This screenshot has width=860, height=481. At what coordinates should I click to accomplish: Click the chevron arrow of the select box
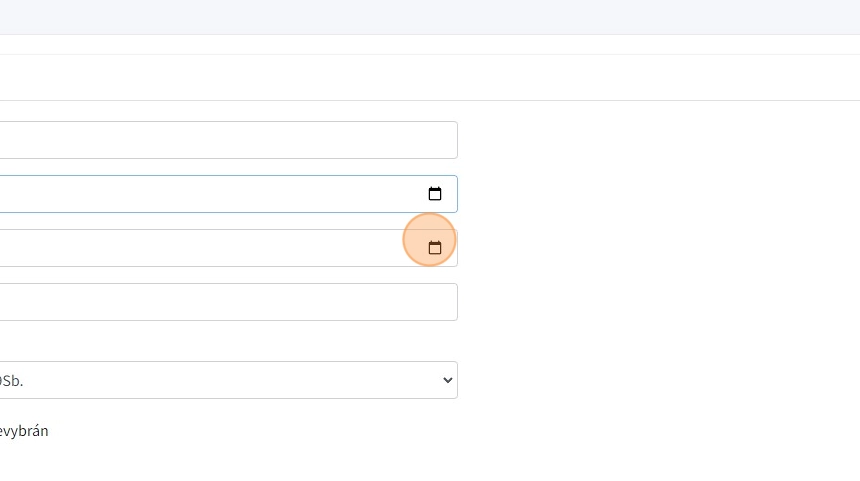(x=447, y=380)
